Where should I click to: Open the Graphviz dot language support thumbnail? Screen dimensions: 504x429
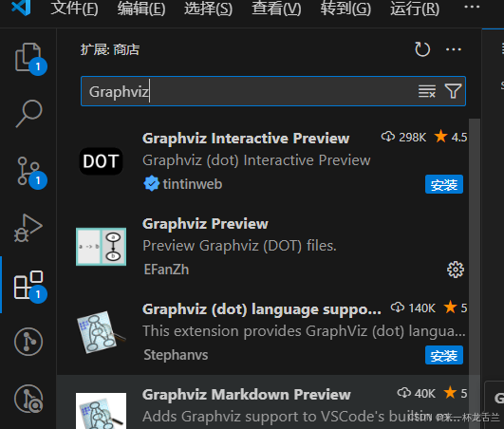(101, 332)
